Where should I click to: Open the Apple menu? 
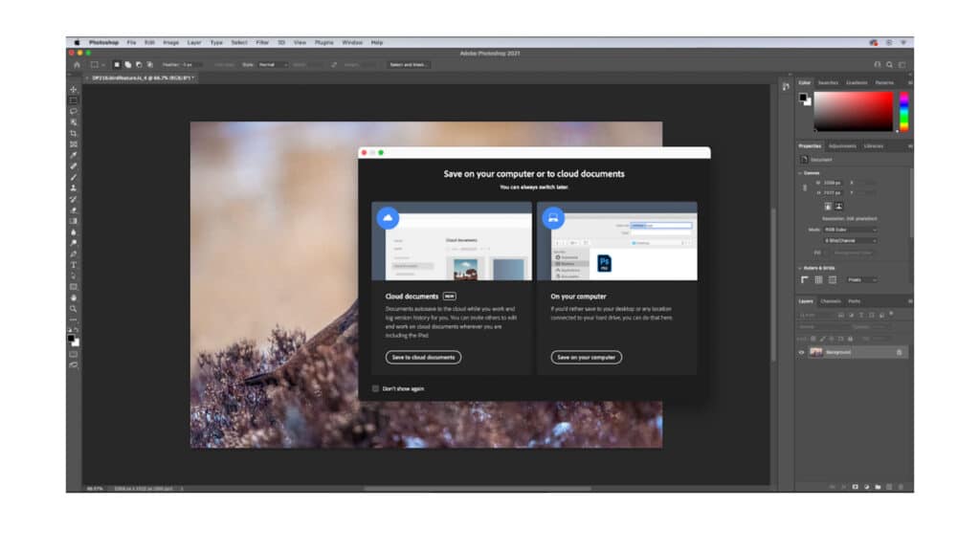[x=77, y=42]
